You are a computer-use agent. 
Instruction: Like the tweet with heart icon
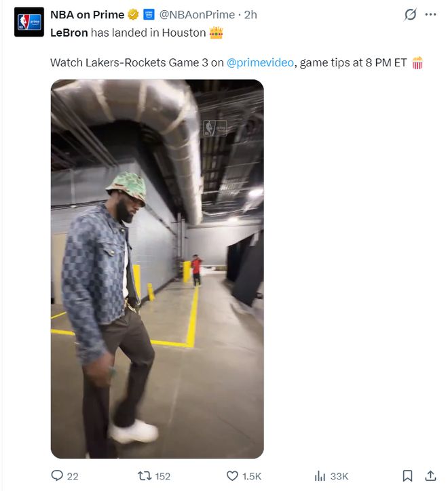tap(232, 476)
